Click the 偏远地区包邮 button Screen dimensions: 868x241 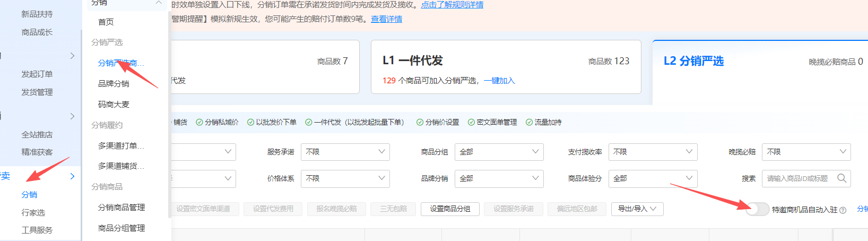click(577, 209)
